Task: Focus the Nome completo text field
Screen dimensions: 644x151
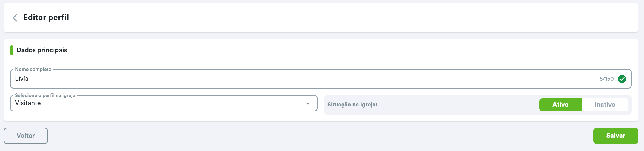Action: [x=299, y=79]
